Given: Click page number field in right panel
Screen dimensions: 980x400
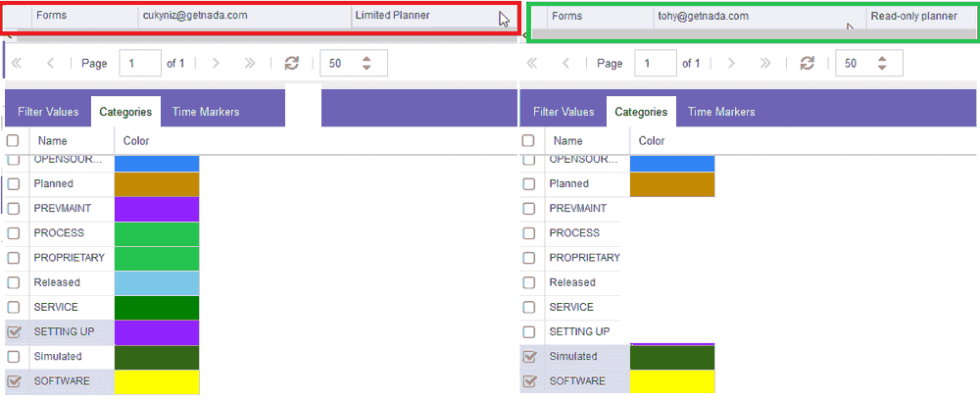Looking at the screenshot, I should pyautogui.click(x=655, y=63).
